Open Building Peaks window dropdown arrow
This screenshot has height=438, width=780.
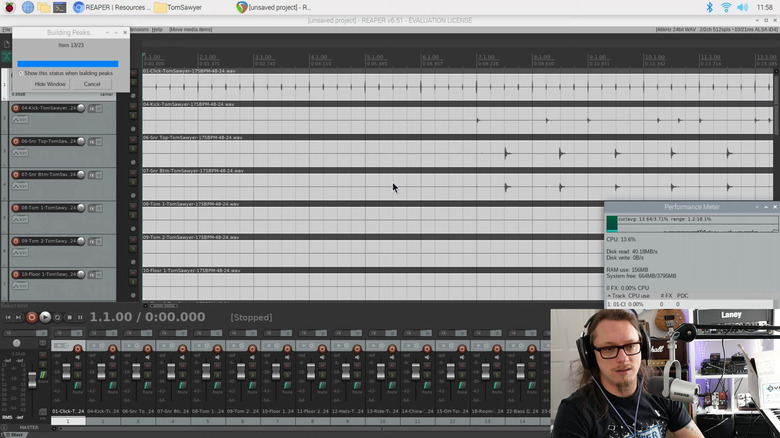[x=107, y=32]
